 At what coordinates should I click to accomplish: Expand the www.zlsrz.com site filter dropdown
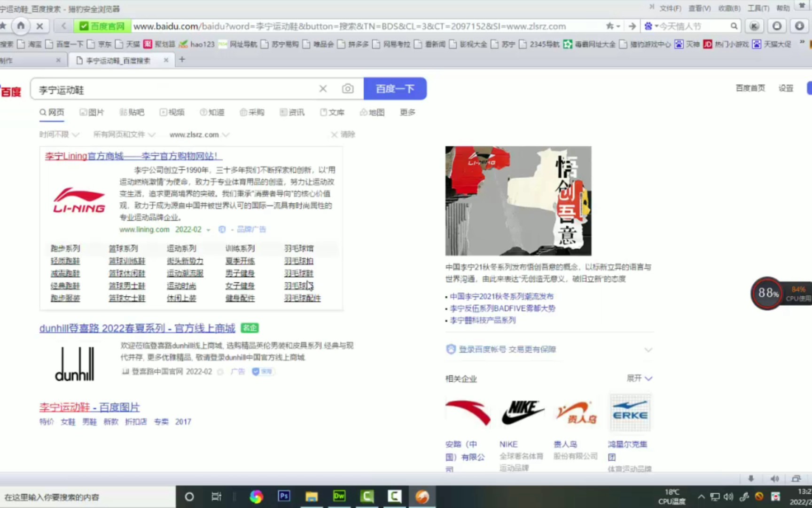click(x=199, y=135)
